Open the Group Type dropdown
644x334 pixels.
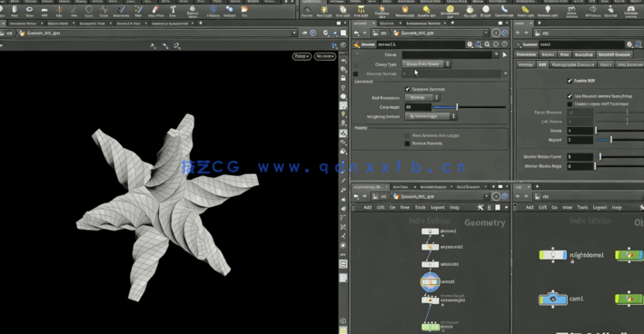tap(426, 64)
